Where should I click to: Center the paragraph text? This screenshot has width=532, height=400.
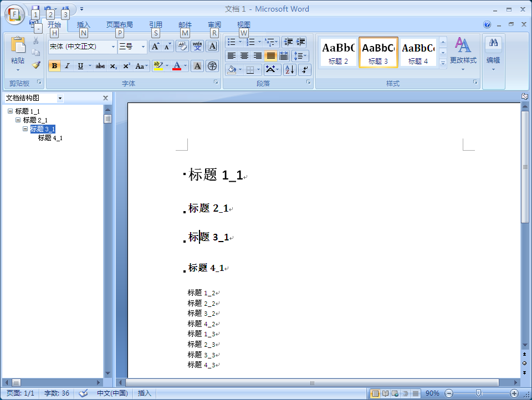pyautogui.click(x=244, y=56)
